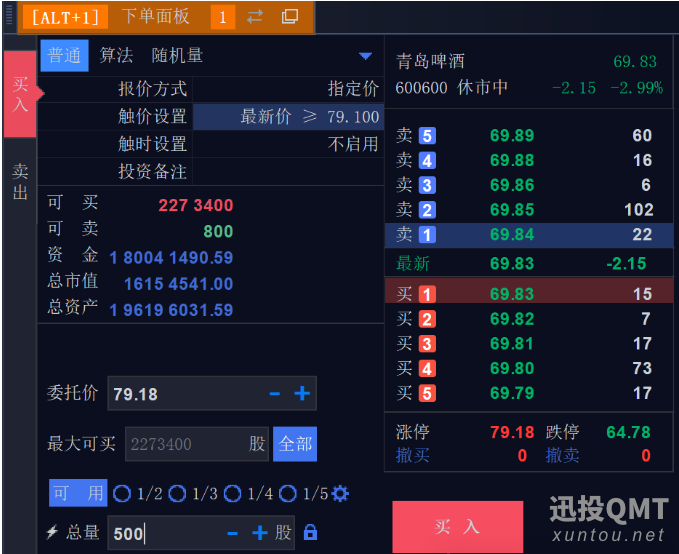The image size is (679, 554).
Task: Increase 总量 with plus button
Action: (x=260, y=533)
